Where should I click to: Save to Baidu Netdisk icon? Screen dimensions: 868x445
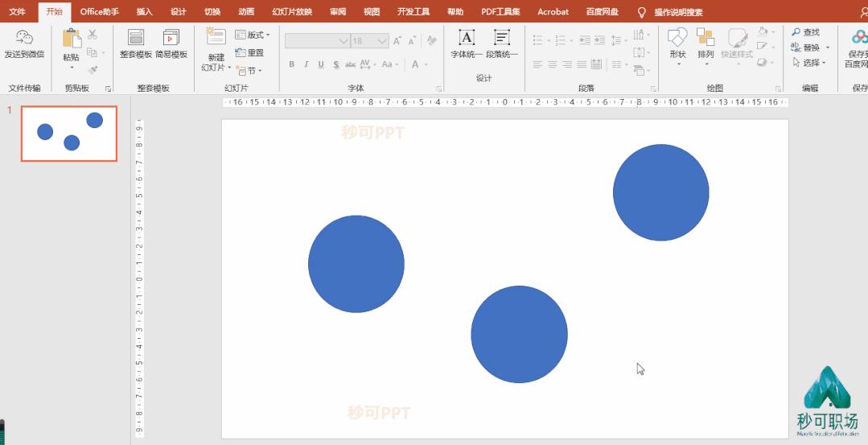[856, 38]
